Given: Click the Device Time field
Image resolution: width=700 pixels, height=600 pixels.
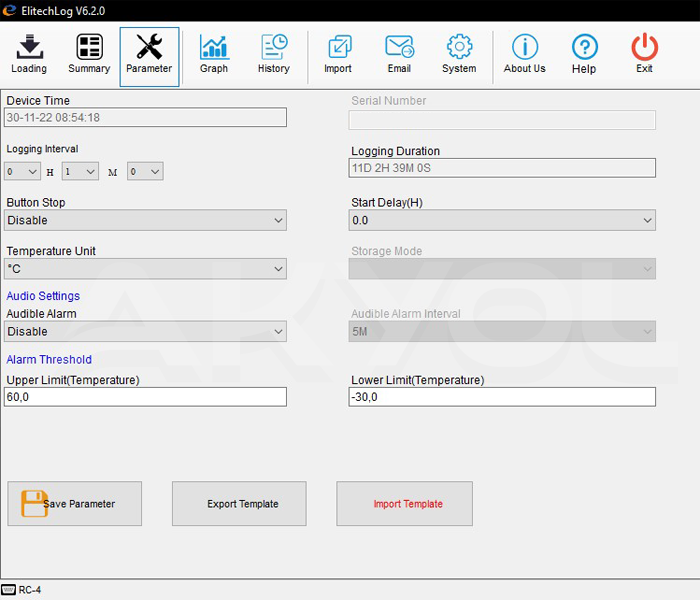Looking at the screenshot, I should (x=145, y=117).
